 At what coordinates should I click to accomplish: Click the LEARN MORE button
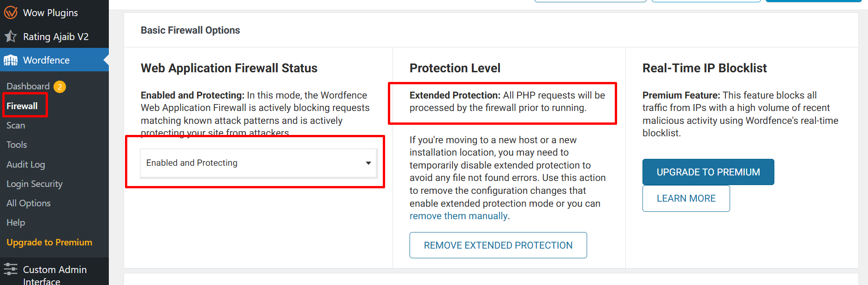tap(686, 198)
